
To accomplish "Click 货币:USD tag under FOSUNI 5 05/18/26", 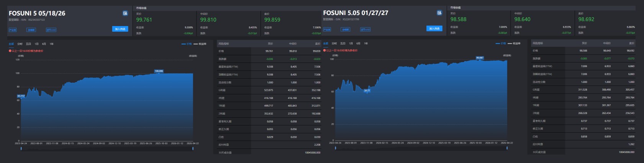I will tap(51, 30).
